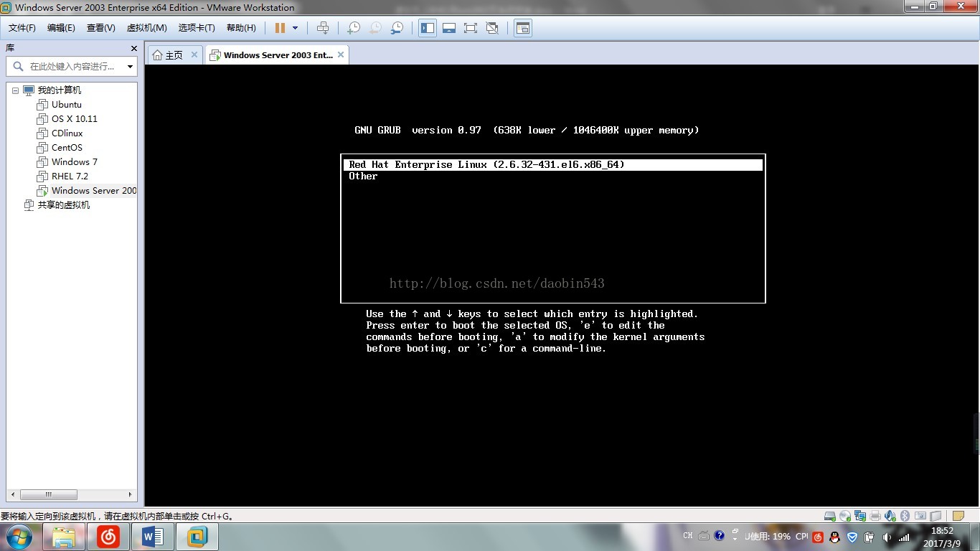Pause the running virtual machine
Screen dimensions: 980x551
(280, 28)
